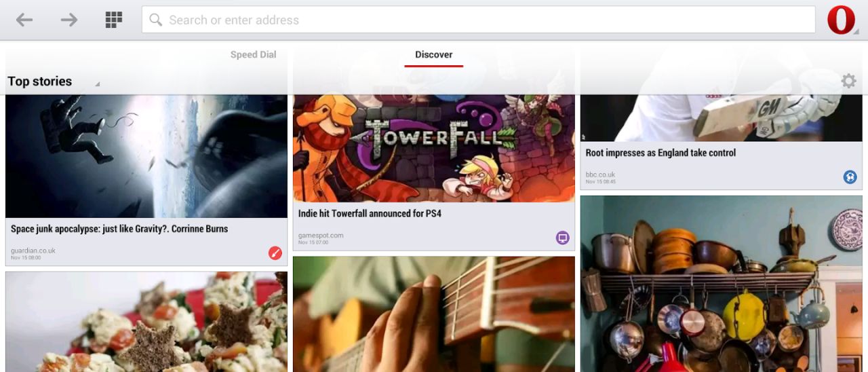Go forward with the right arrow
The height and width of the screenshot is (372, 868).
tap(69, 20)
